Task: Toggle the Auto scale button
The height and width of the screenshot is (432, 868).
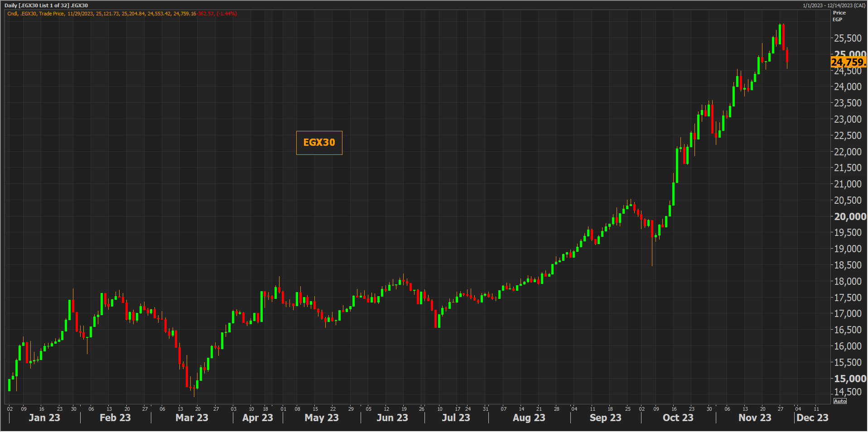Action: click(840, 401)
